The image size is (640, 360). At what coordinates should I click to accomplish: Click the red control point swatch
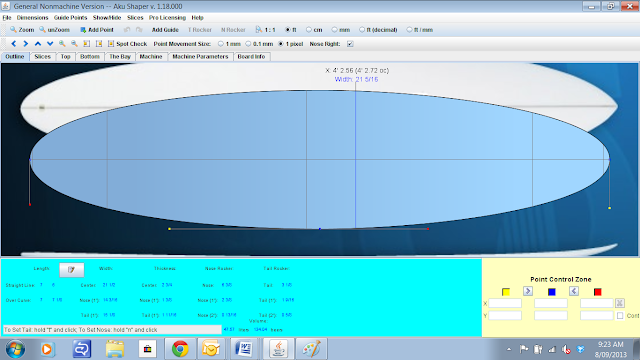click(598, 291)
